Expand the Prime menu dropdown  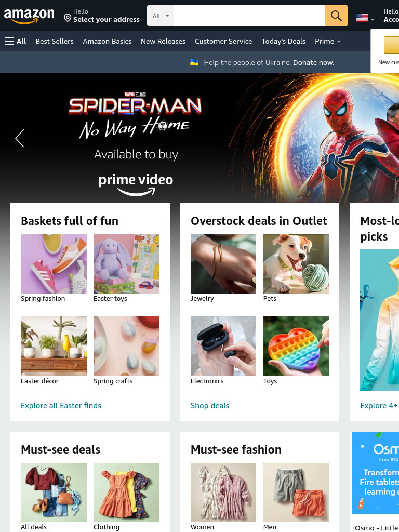click(x=327, y=42)
